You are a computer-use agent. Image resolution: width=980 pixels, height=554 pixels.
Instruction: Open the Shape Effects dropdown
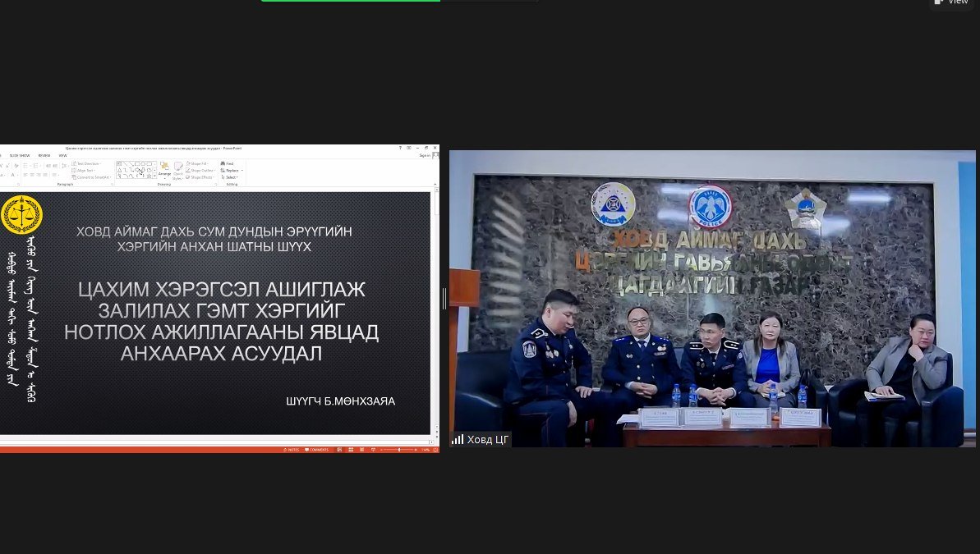coord(202,177)
